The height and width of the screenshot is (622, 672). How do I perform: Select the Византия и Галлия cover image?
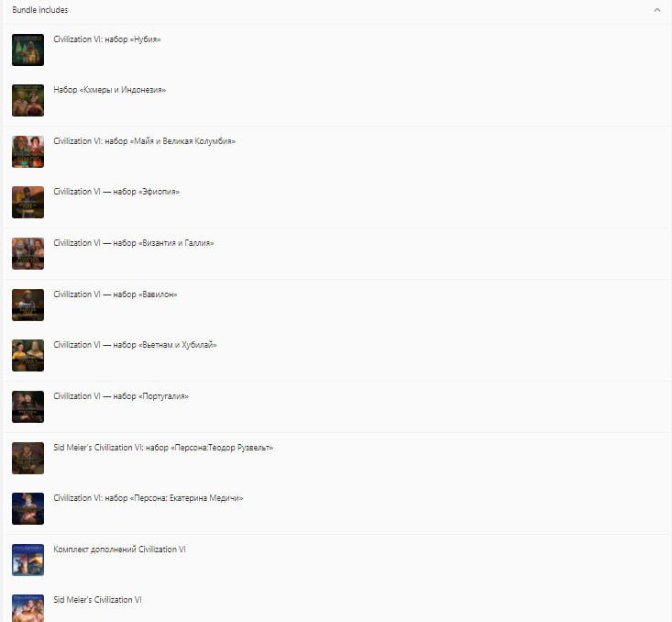pyautogui.click(x=28, y=254)
